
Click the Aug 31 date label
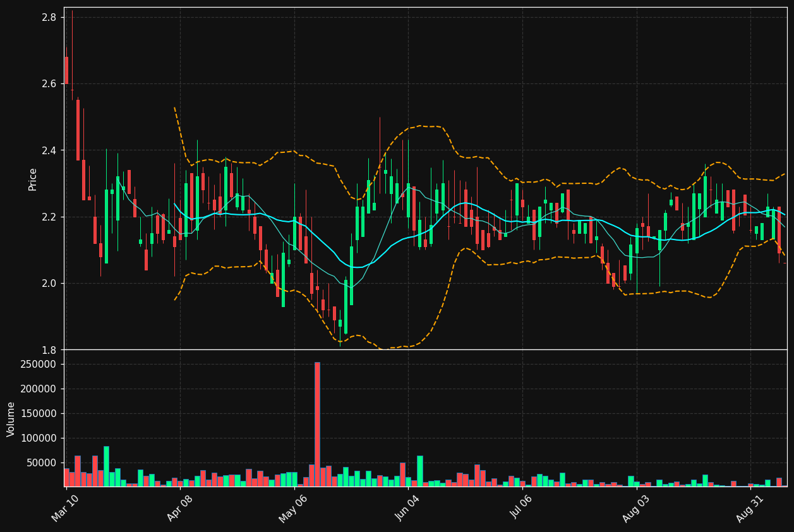pyautogui.click(x=750, y=508)
